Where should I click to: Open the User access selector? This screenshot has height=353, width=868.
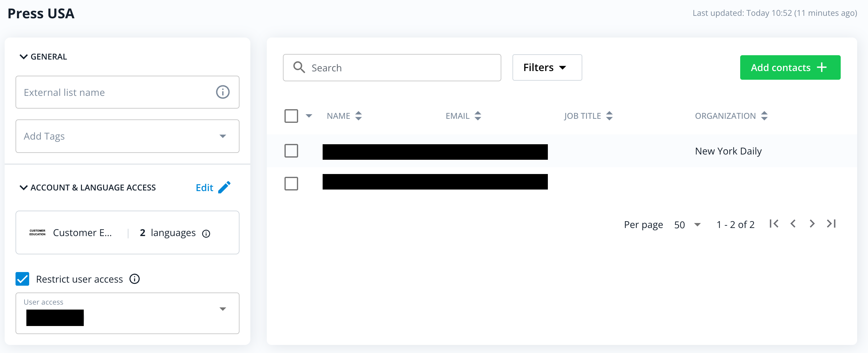(222, 309)
